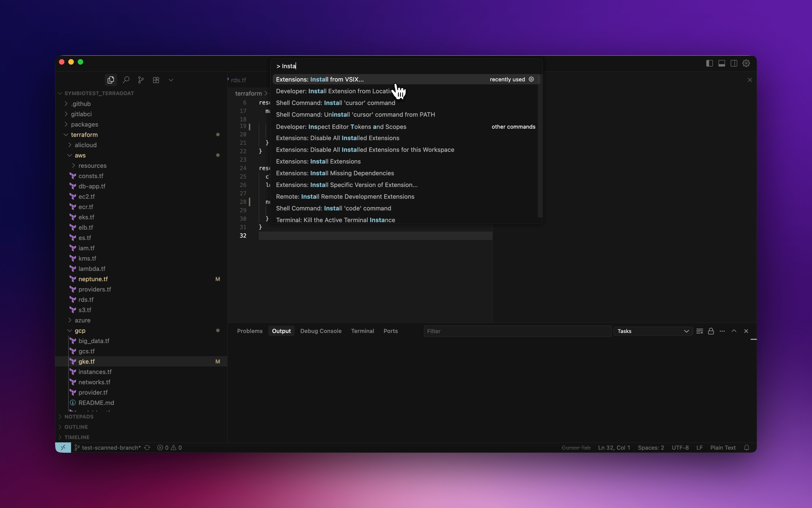Image resolution: width=812 pixels, height=508 pixels.
Task: Open the Source Control view icon
Action: point(141,80)
